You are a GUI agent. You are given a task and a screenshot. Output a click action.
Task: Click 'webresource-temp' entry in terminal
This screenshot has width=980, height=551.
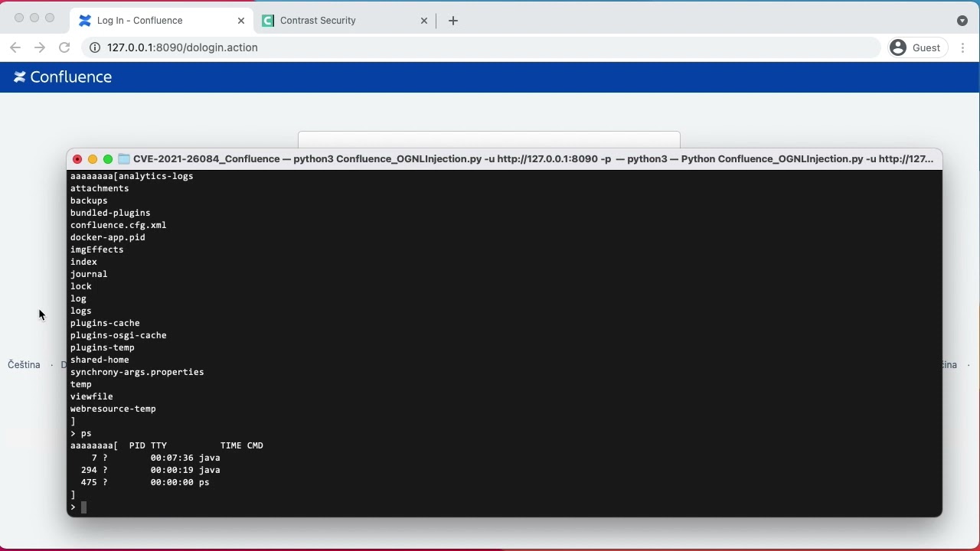[x=113, y=409]
